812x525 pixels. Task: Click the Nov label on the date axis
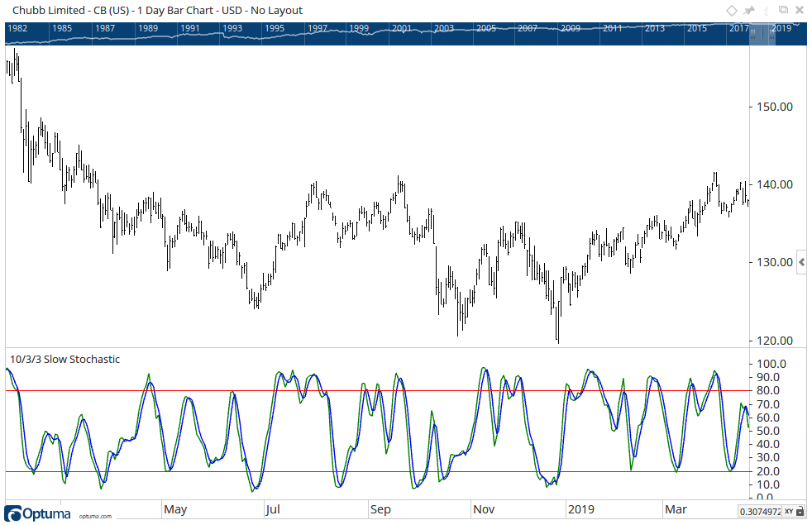(484, 509)
